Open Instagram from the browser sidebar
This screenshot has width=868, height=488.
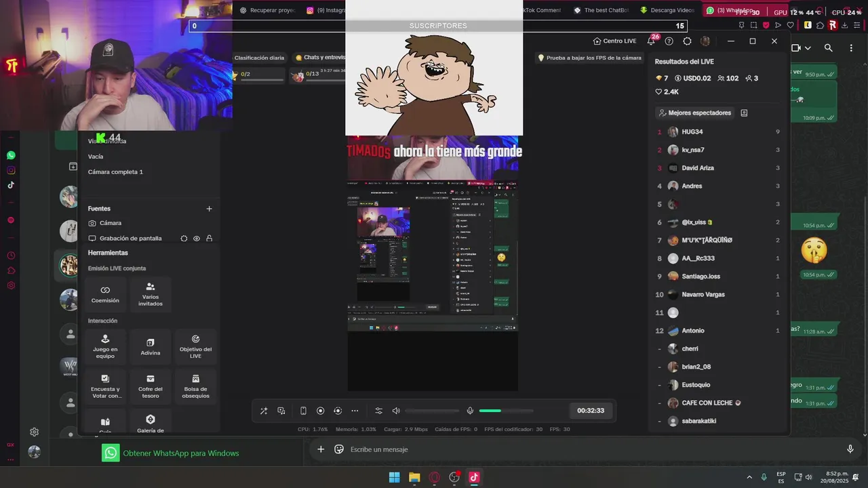pyautogui.click(x=11, y=170)
